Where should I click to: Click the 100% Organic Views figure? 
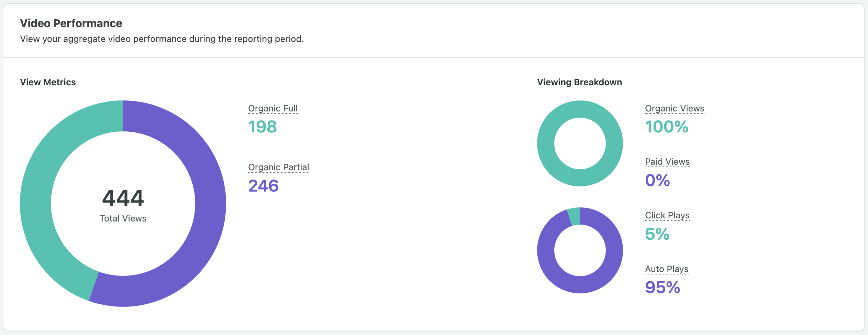666,127
